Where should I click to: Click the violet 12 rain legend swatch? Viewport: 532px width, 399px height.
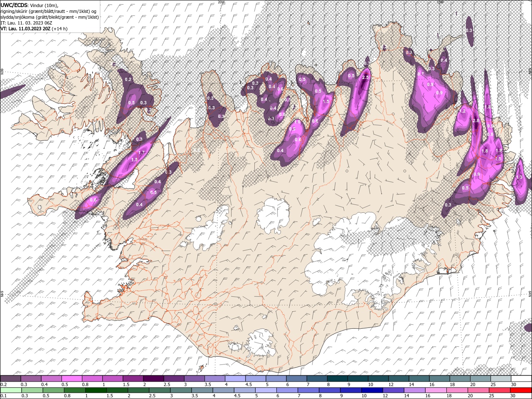[393, 390]
